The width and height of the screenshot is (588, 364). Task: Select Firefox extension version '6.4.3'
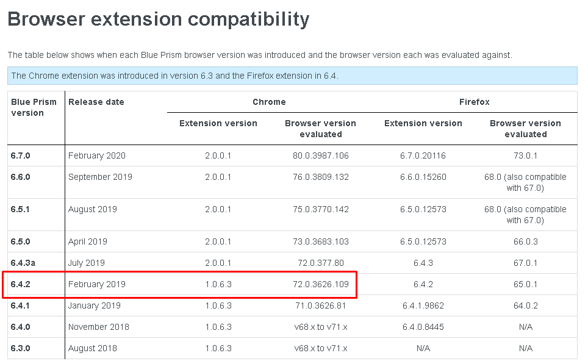tap(423, 263)
